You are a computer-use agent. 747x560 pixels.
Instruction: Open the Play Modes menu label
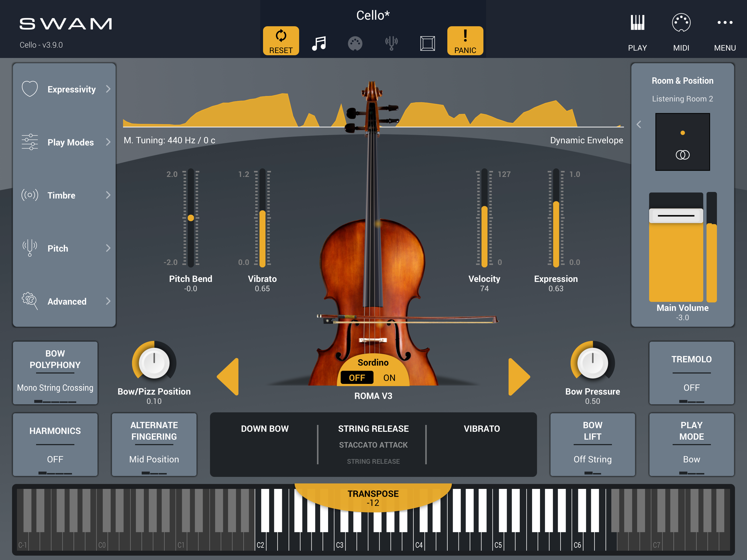click(71, 142)
